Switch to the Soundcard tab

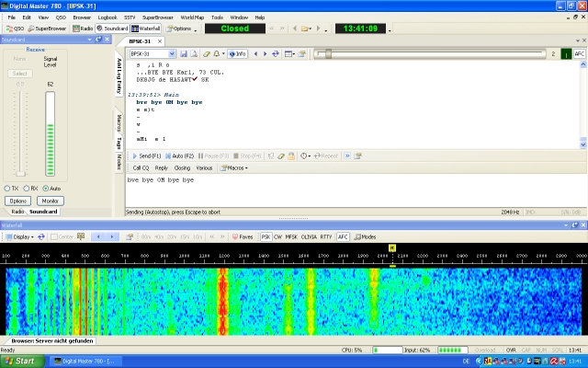point(43,212)
